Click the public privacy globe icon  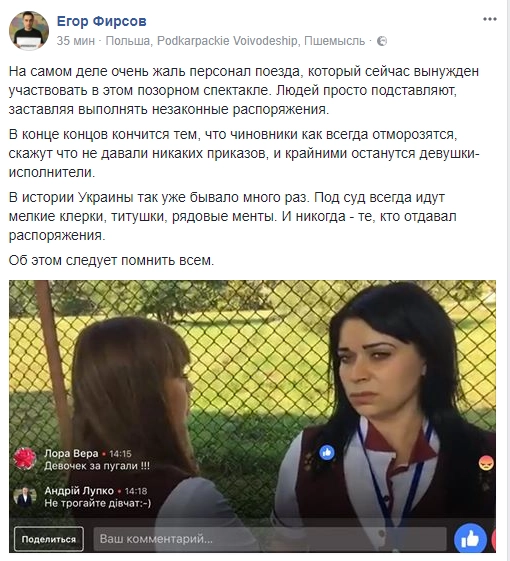(382, 41)
